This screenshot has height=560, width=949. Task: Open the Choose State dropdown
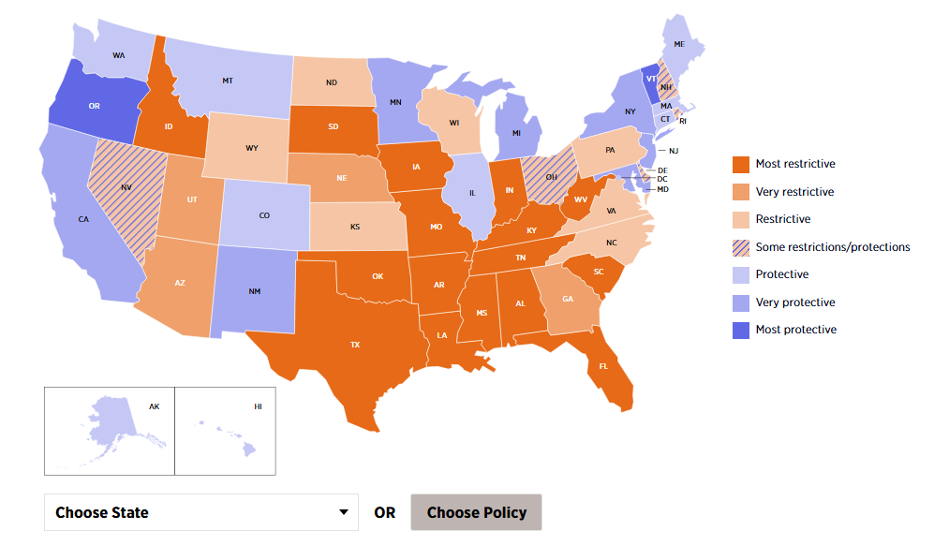click(200, 512)
